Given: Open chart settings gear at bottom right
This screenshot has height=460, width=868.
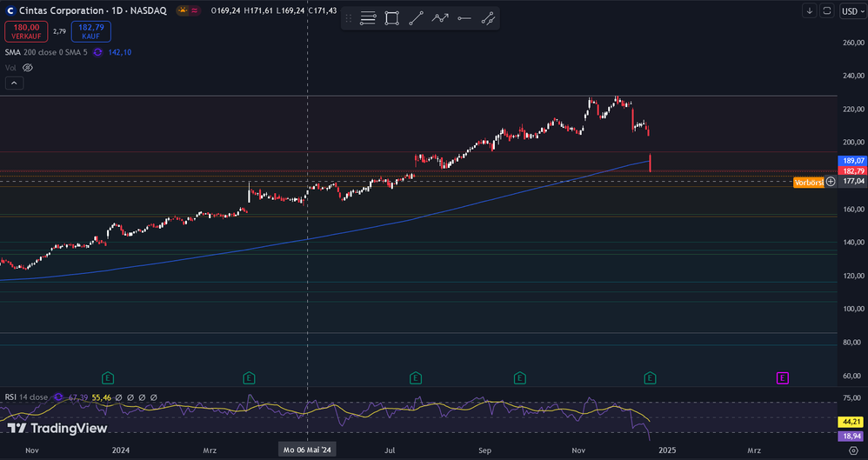Looking at the screenshot, I should 853,450.
